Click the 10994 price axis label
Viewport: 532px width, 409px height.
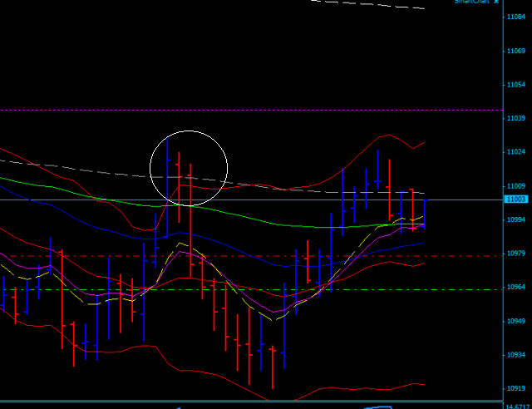click(x=515, y=219)
